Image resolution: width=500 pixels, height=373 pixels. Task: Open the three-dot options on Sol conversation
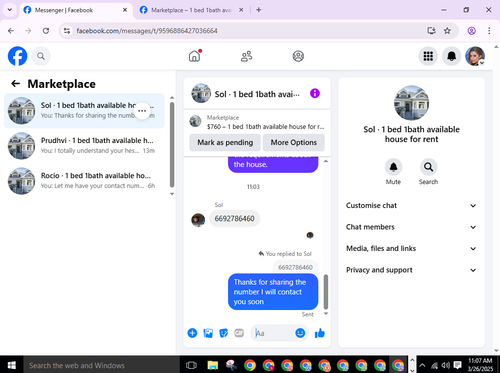click(x=142, y=111)
